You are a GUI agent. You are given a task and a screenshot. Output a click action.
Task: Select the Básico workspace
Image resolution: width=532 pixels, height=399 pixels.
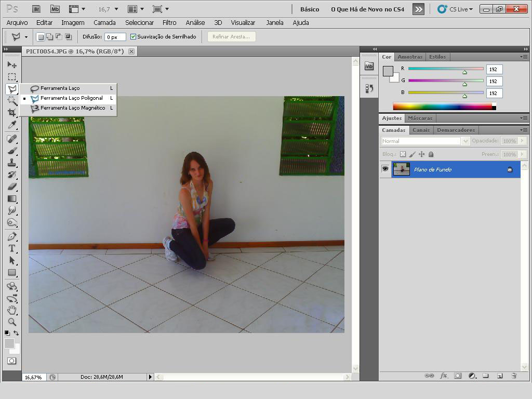click(x=310, y=9)
